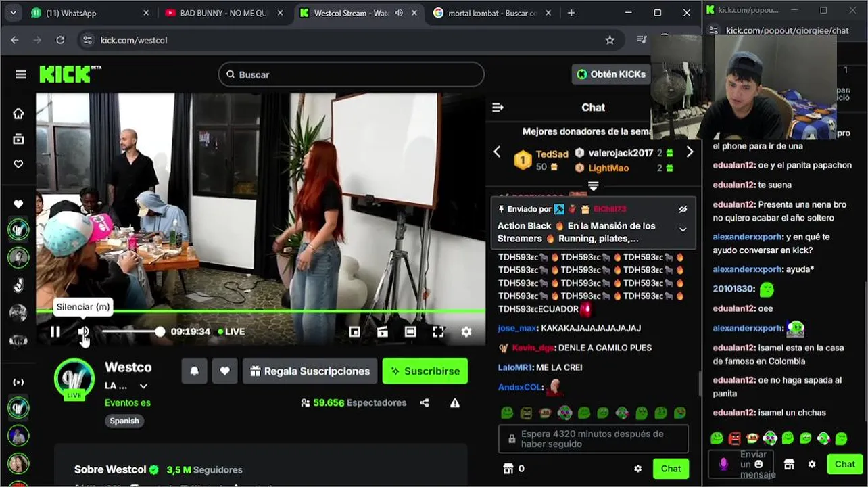Toggle the notification bell for Westcol
This screenshot has width=868, height=487.
[x=194, y=371]
